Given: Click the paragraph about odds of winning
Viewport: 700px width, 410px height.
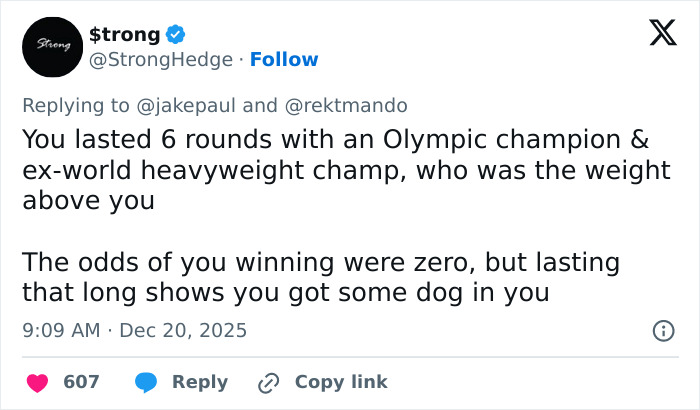Looking at the screenshot, I should (320, 278).
